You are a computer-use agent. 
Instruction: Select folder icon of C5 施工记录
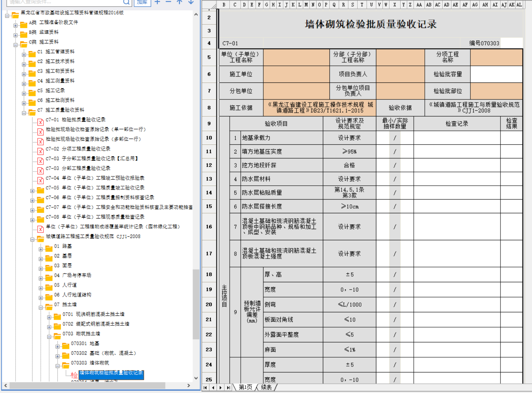[x=32, y=93]
